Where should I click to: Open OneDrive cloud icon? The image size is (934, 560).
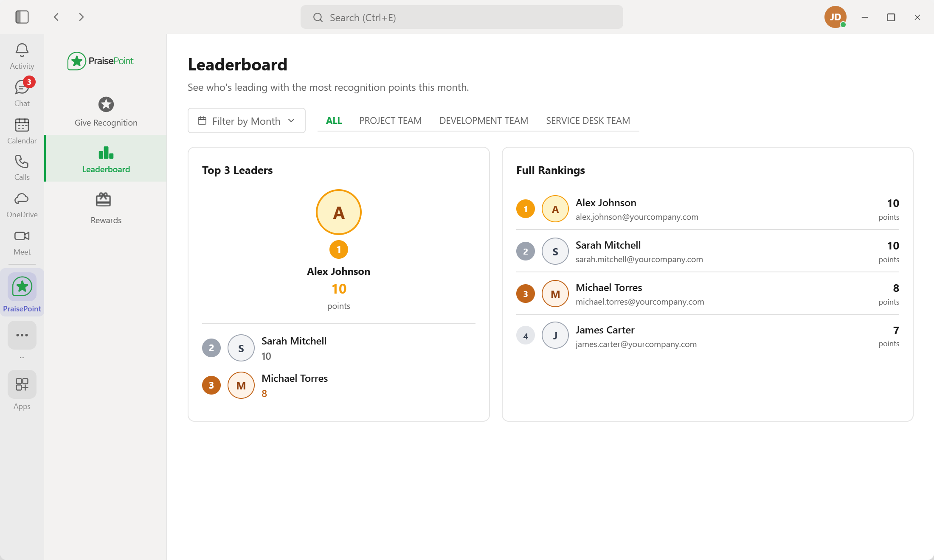(22, 199)
